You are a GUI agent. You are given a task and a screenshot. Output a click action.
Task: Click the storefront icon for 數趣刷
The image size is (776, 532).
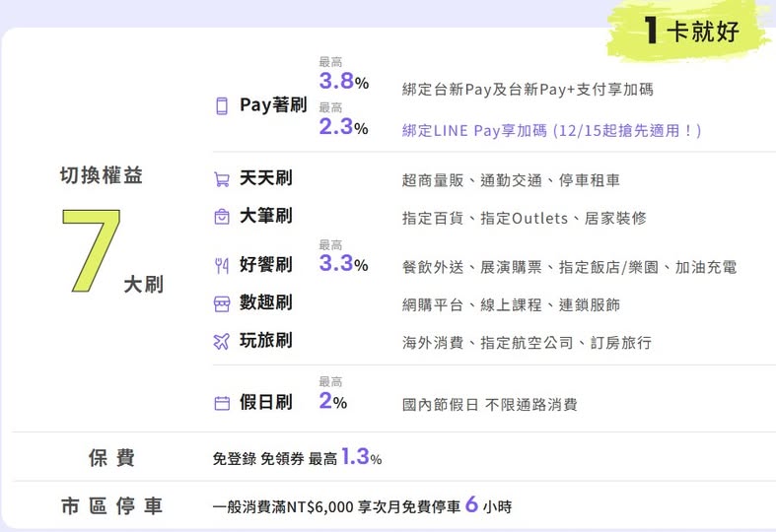coord(222,304)
